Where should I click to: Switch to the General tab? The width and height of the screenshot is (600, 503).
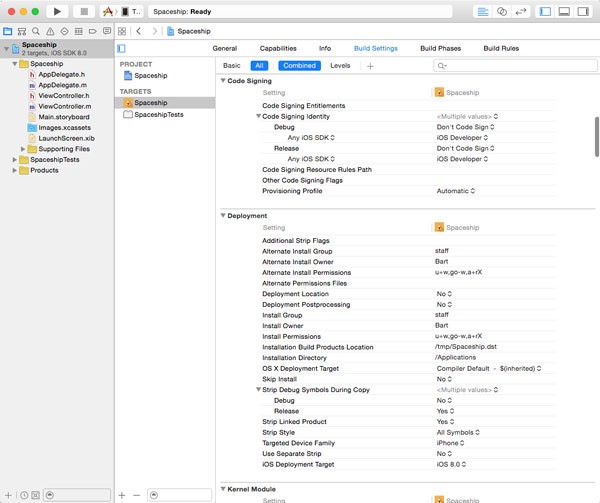tap(225, 48)
